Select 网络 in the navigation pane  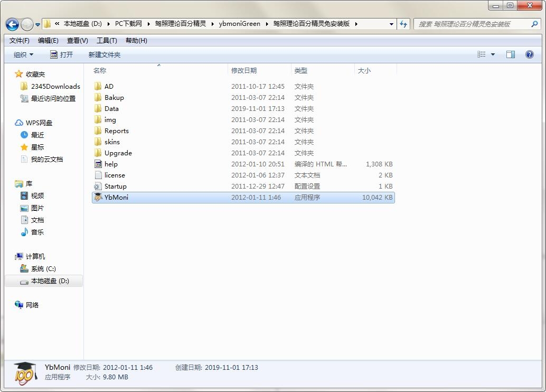[27, 305]
